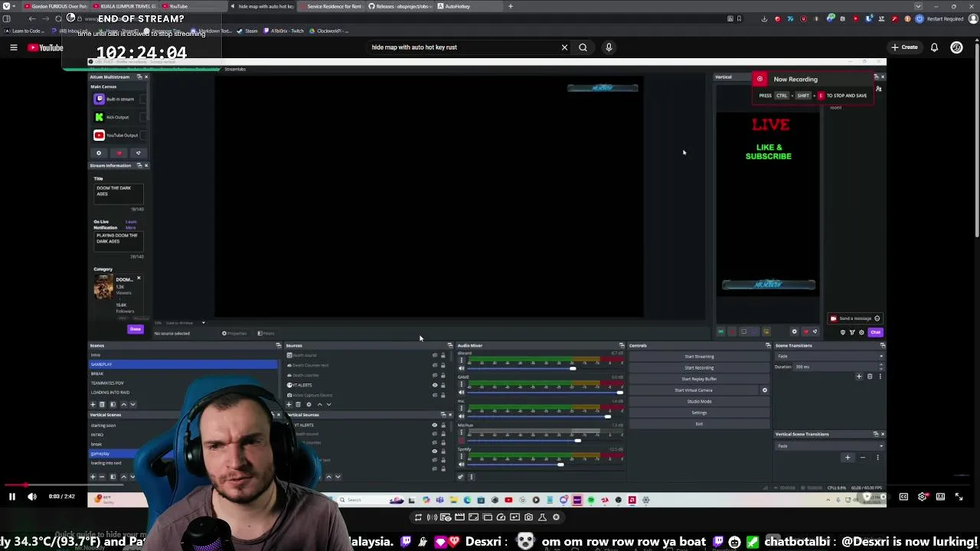Add a scene in Vertical Scenes toolbar
This screenshot has height=551, width=980.
93,477
